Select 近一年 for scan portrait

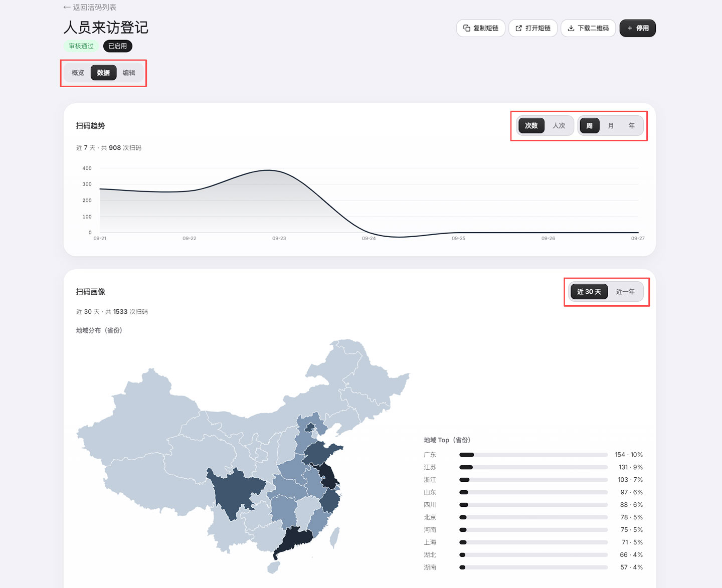625,292
